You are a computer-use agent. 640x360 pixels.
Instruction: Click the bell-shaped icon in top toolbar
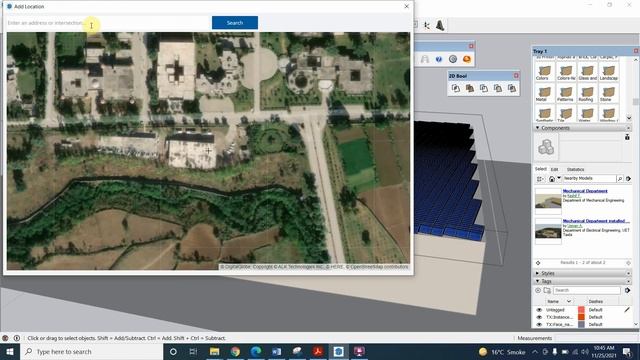[x=440, y=25]
